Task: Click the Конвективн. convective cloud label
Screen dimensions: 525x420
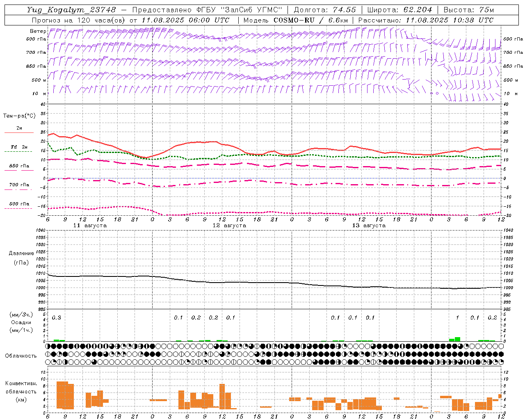Action: click(21, 383)
